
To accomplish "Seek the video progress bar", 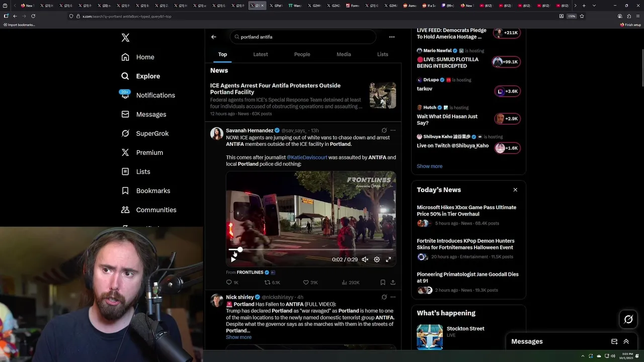I will [x=311, y=249].
